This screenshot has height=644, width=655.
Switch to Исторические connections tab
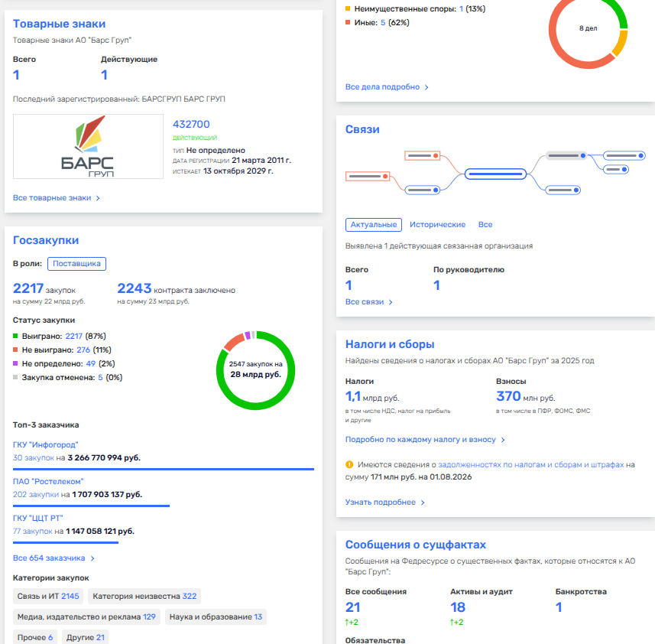(x=437, y=224)
